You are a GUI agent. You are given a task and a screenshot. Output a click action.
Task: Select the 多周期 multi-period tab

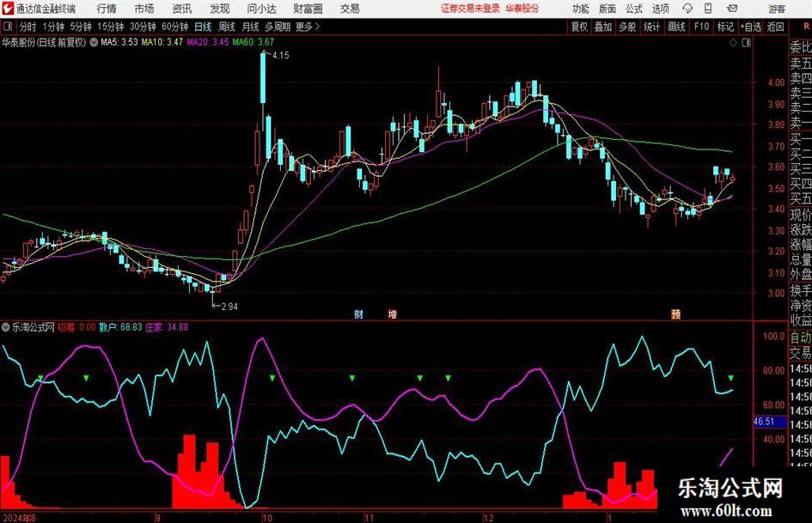278,27
